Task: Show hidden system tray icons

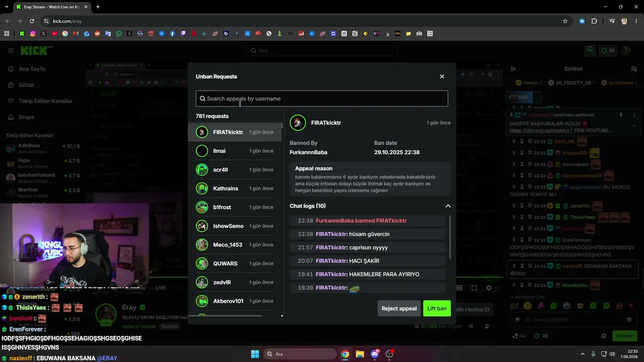Action: pyautogui.click(x=583, y=354)
